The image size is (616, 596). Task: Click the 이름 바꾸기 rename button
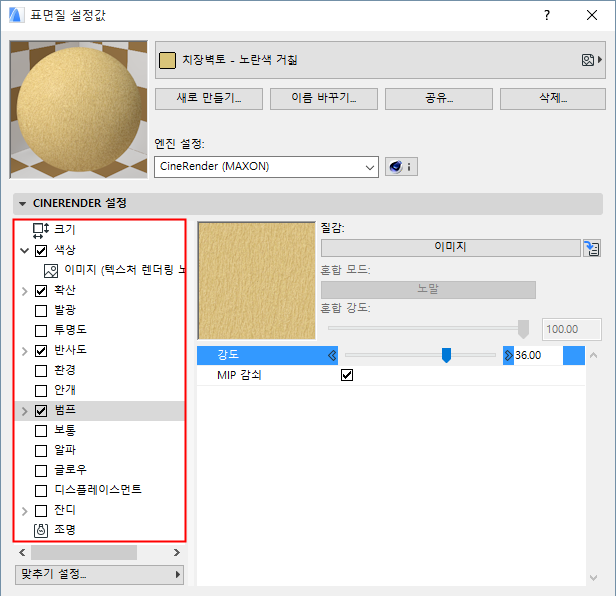pos(324,99)
